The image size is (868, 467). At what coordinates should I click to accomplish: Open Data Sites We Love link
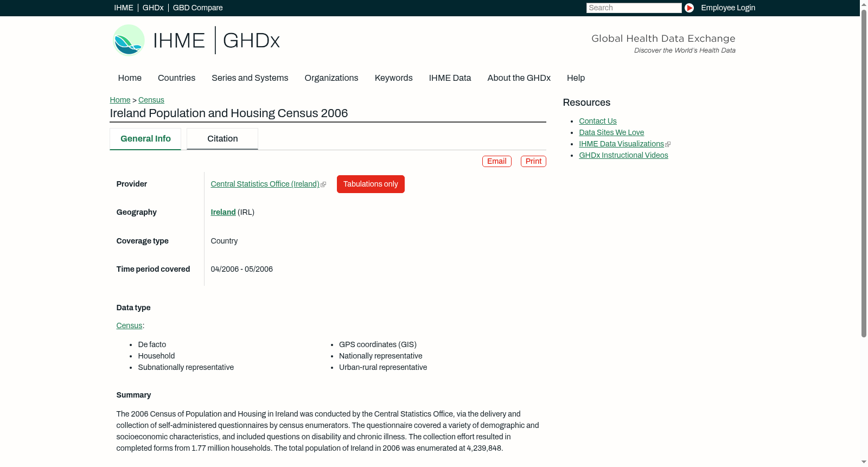[611, 132]
